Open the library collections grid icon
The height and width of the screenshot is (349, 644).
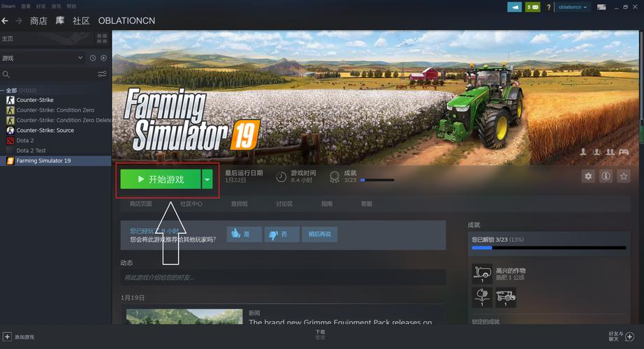coord(102,38)
